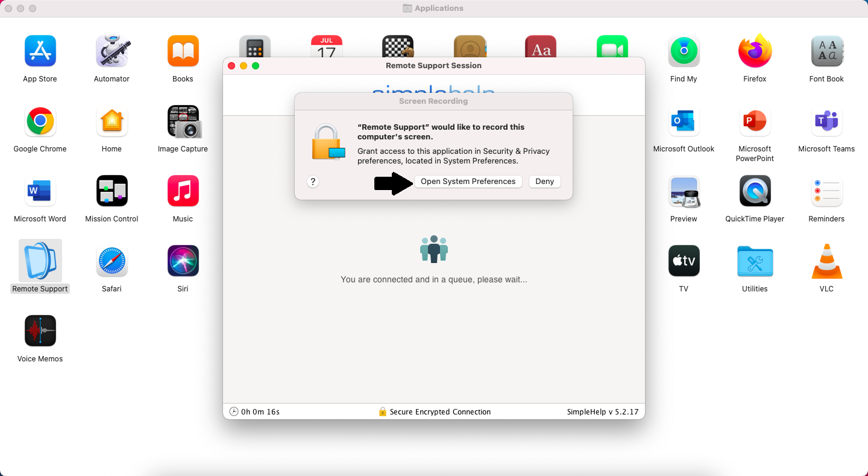Launch Microsoft Word icon

(x=40, y=191)
